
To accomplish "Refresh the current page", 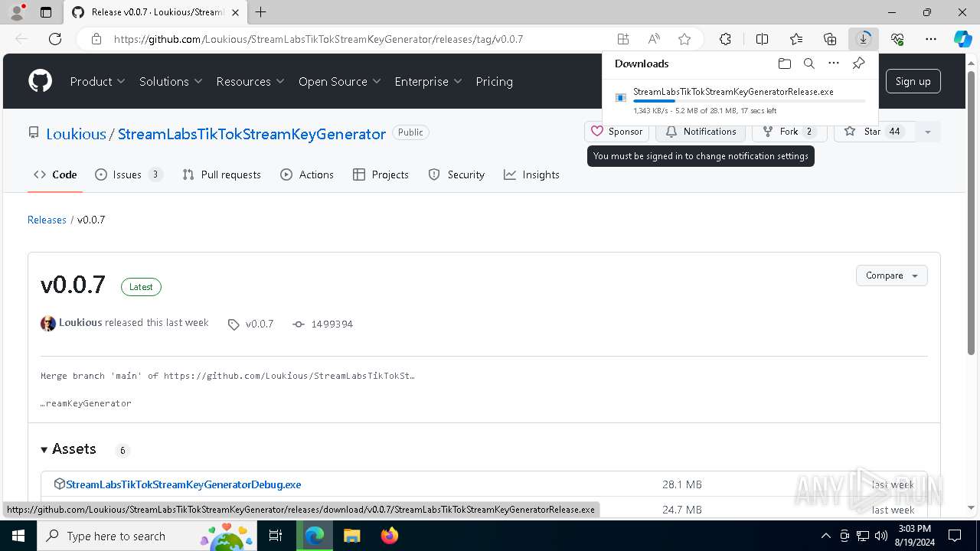I will click(x=55, y=39).
